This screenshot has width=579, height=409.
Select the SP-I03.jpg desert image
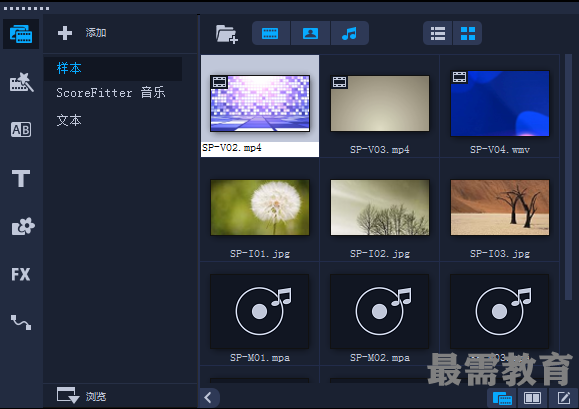500,207
